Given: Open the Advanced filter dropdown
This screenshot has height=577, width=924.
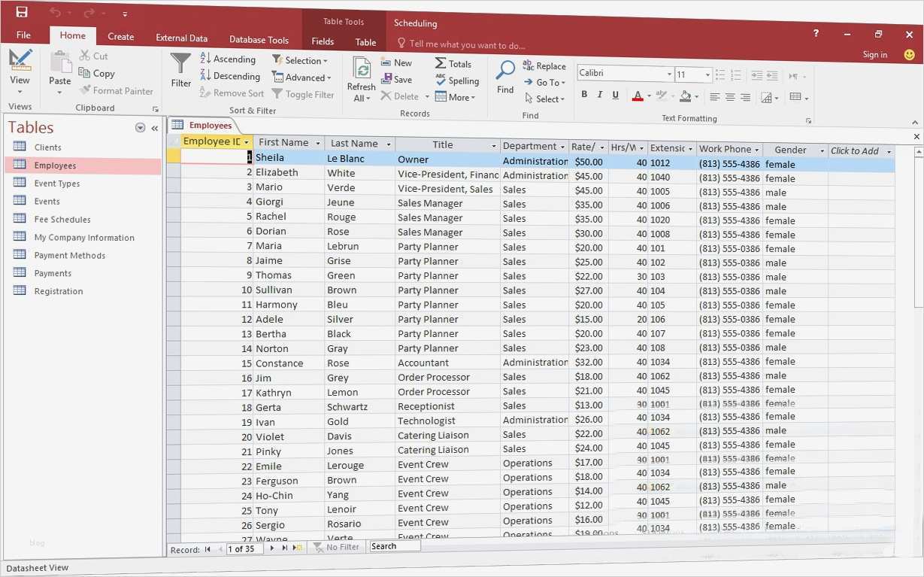Looking at the screenshot, I should click(x=301, y=77).
